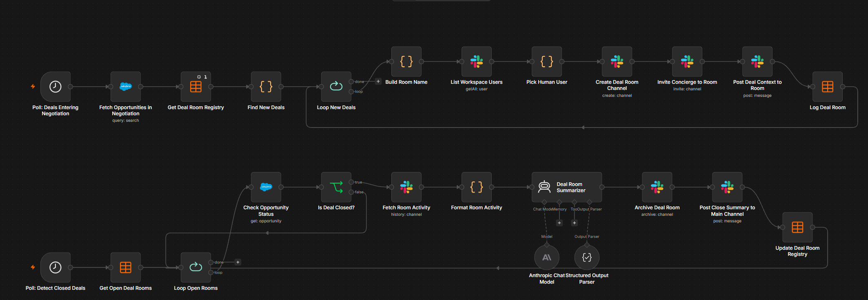This screenshot has width=868, height=300.
Task: Select the List Workspace Users Slack node
Action: (x=477, y=62)
